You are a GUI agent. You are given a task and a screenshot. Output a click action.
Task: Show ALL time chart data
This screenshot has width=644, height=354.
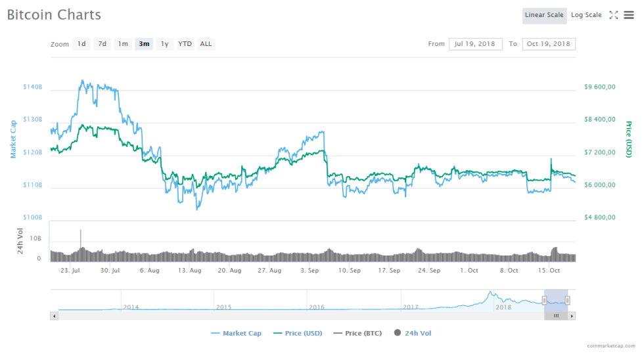click(x=206, y=44)
